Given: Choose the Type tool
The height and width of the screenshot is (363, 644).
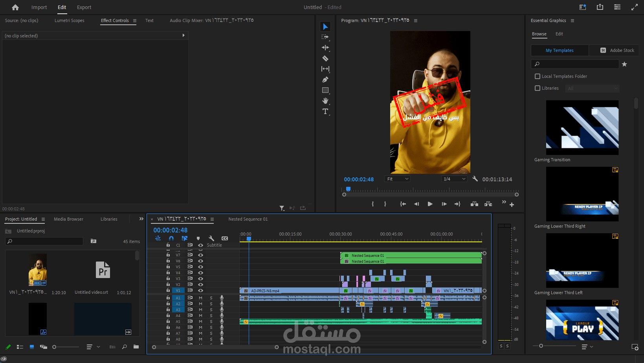Looking at the screenshot, I should point(325,111).
